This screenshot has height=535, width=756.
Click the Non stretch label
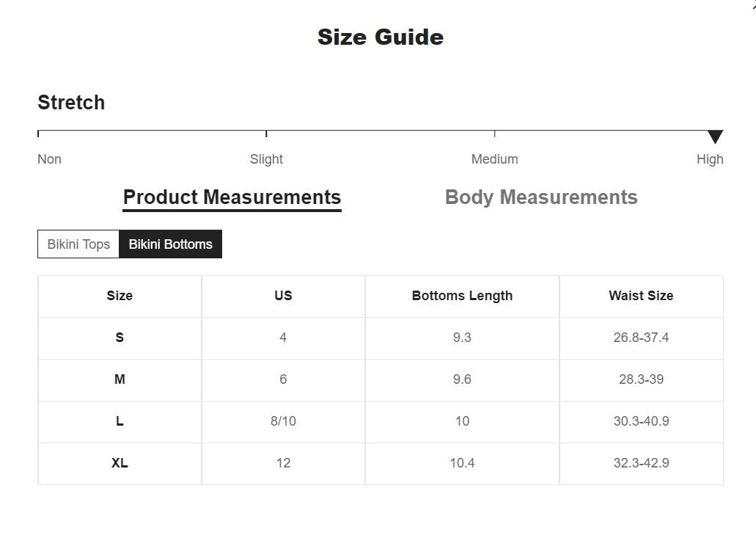point(49,159)
